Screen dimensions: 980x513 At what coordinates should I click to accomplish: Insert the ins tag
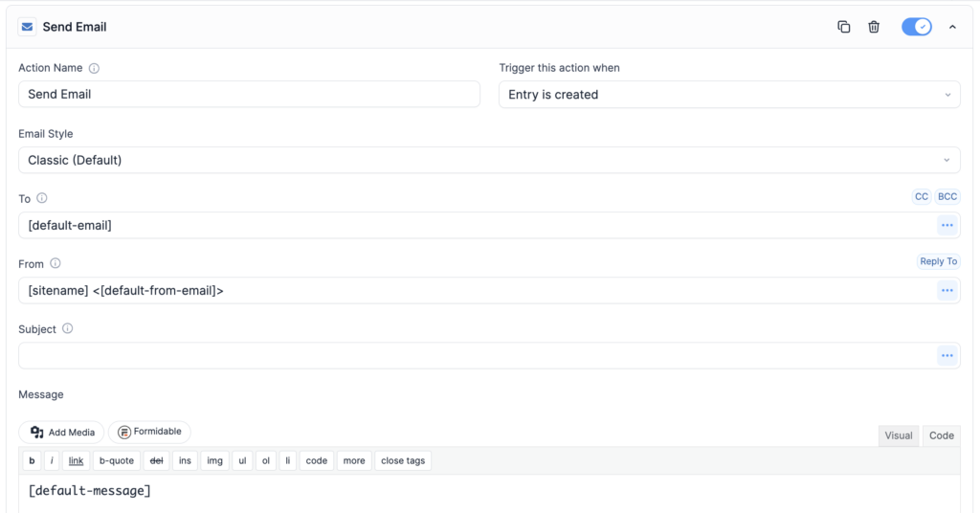click(x=185, y=460)
